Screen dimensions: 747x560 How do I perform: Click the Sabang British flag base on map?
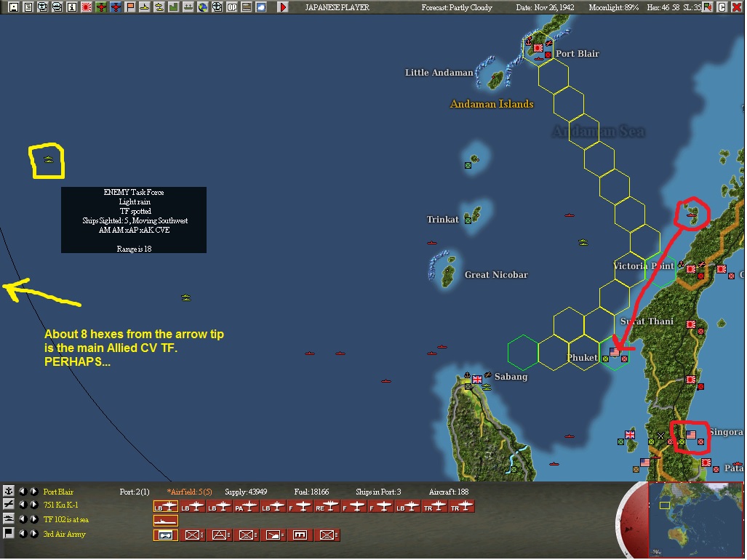476,379
